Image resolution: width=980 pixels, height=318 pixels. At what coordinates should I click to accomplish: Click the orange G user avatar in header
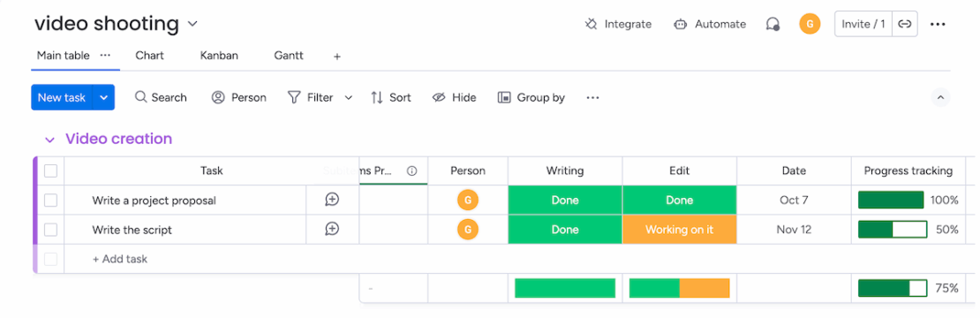click(x=810, y=25)
